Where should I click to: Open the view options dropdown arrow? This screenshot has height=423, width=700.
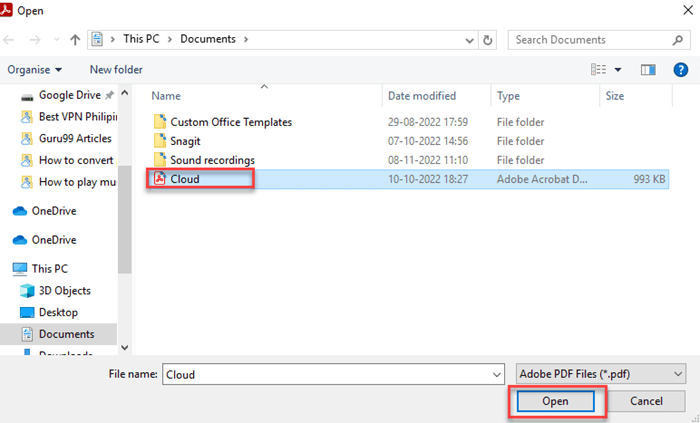point(618,70)
